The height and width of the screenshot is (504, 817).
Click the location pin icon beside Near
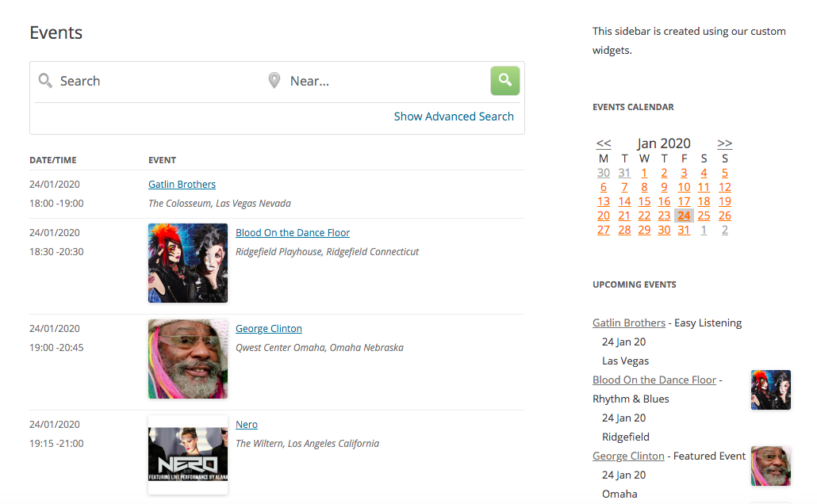[x=274, y=80]
